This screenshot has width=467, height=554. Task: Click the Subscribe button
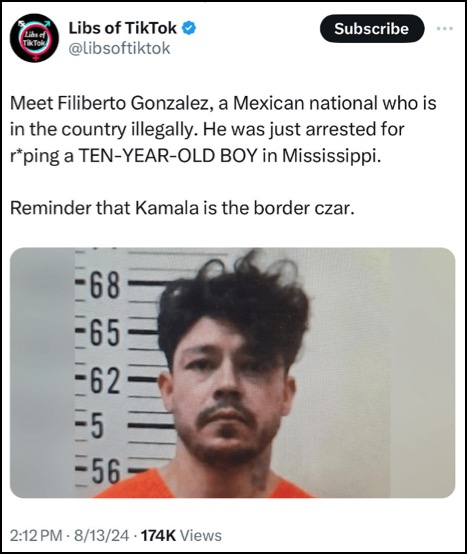[x=372, y=29]
